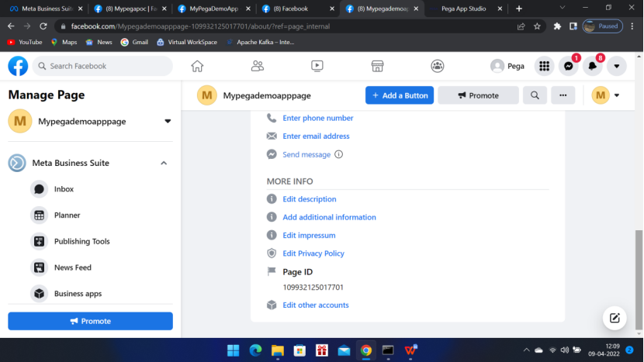Click the Search Facebook field
This screenshot has width=644, height=362.
pos(102,66)
